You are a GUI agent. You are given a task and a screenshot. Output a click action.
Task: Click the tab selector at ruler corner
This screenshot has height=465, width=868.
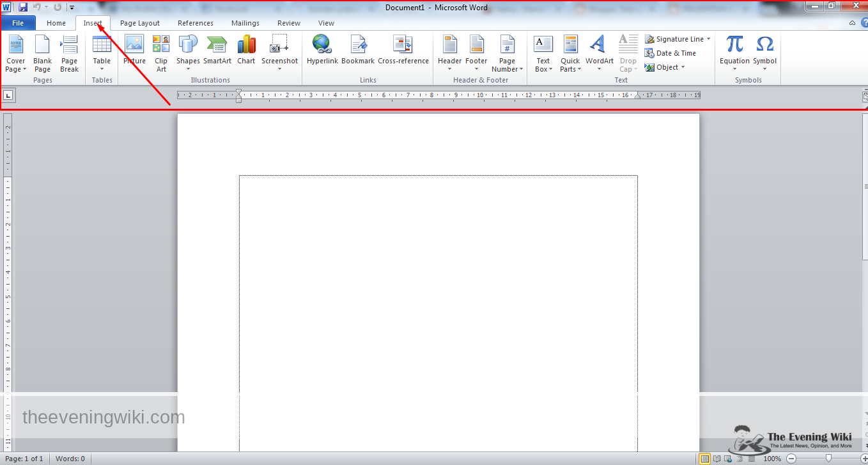click(8, 95)
